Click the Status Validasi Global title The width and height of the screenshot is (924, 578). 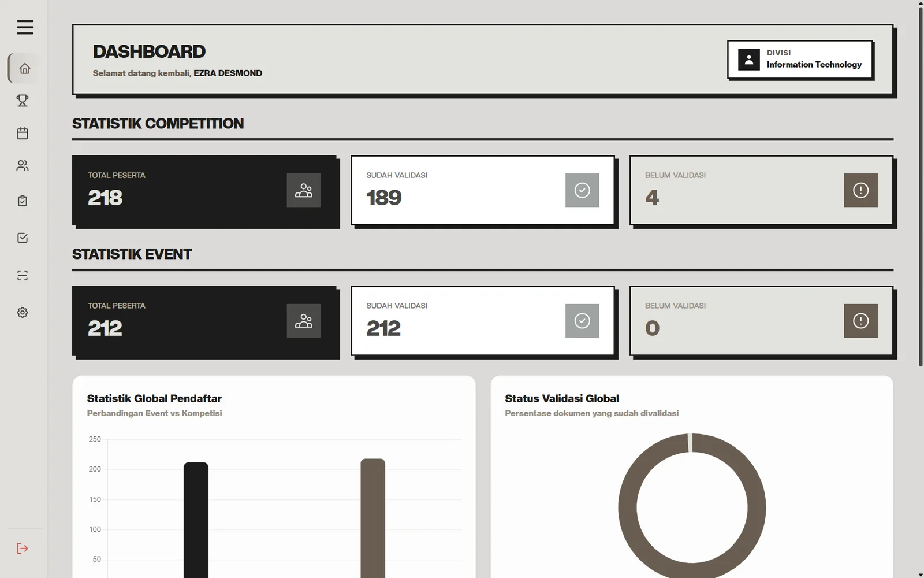pyautogui.click(x=562, y=398)
